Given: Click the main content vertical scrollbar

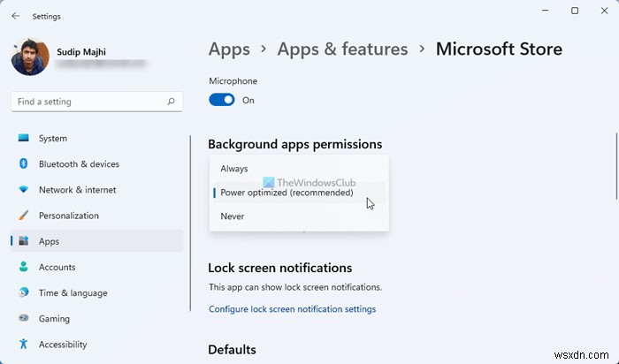Looking at the screenshot, I should tap(616, 166).
